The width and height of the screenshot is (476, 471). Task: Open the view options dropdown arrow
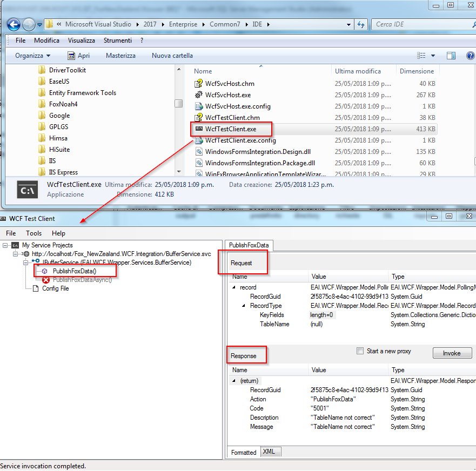433,56
